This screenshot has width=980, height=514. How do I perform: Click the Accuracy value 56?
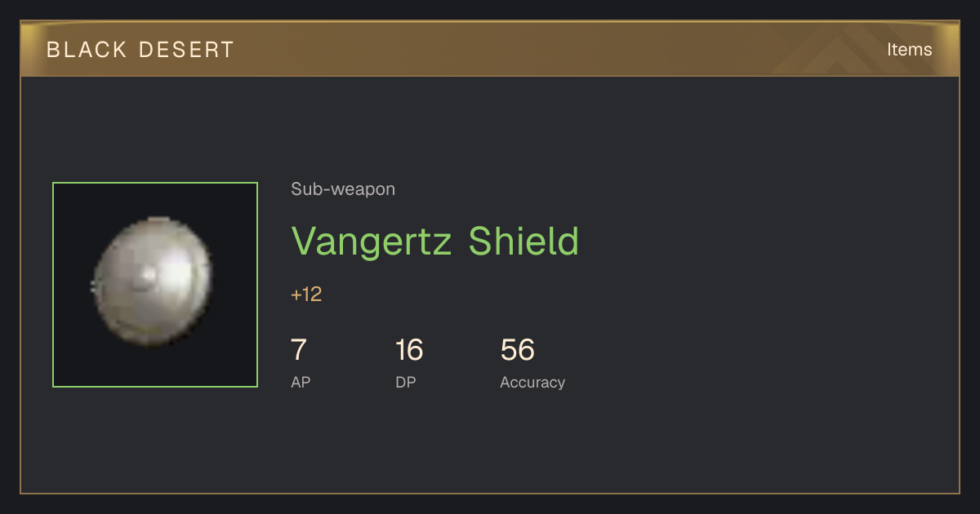click(x=518, y=350)
